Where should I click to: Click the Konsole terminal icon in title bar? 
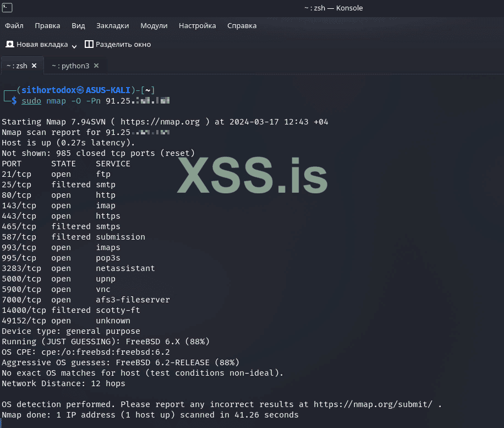point(7,7)
